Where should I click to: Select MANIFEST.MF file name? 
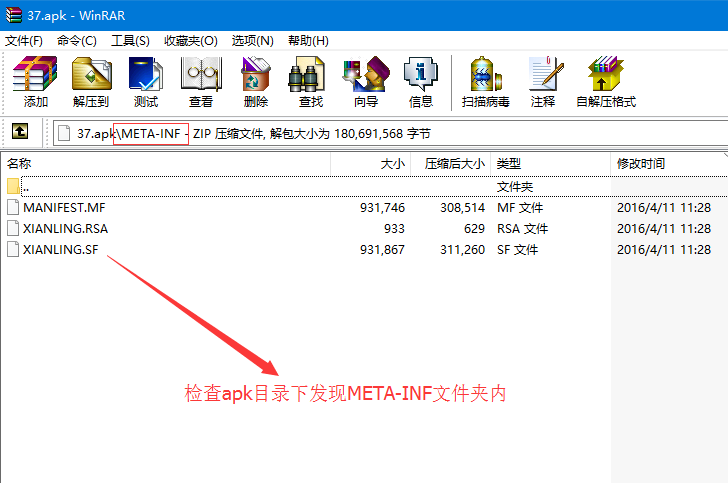[65, 208]
